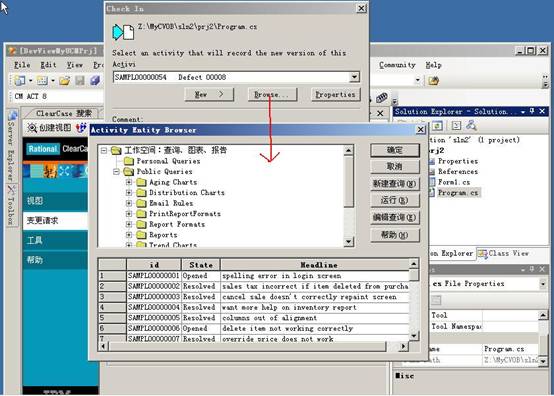Click the State column header
554x396 pixels.
point(201,265)
